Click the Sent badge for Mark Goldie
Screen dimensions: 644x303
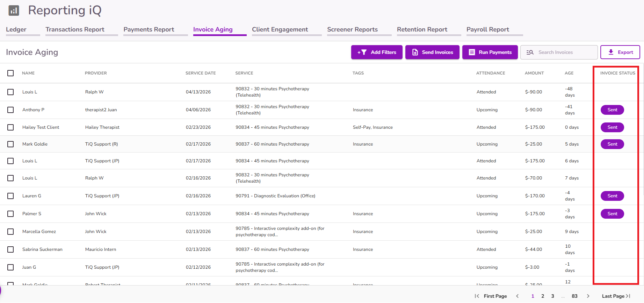(x=612, y=144)
